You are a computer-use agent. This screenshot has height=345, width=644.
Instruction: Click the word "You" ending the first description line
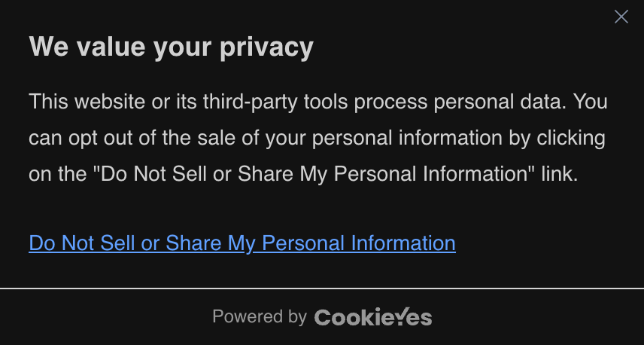(590, 101)
